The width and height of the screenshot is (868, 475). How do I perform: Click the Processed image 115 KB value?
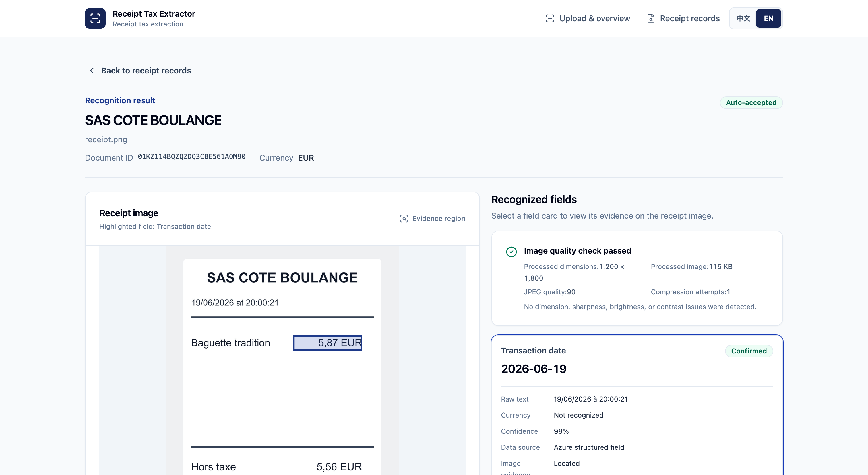click(721, 267)
